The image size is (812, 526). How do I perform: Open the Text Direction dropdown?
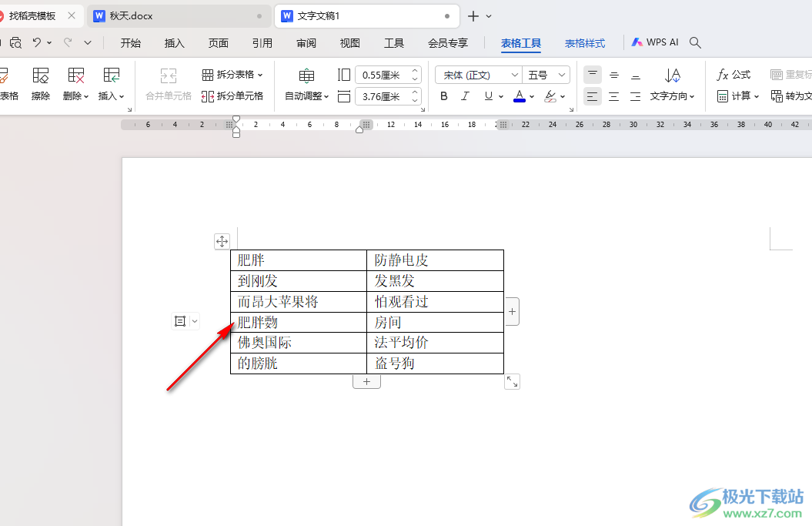672,95
